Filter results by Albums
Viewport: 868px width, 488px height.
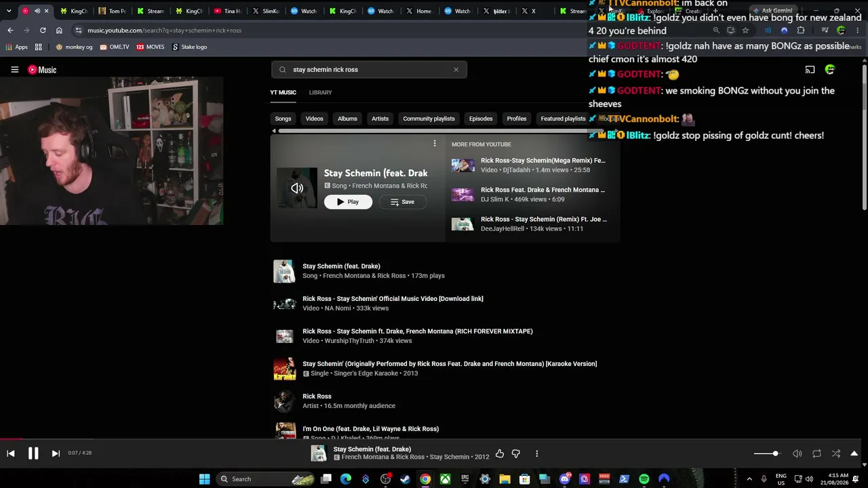pos(347,119)
